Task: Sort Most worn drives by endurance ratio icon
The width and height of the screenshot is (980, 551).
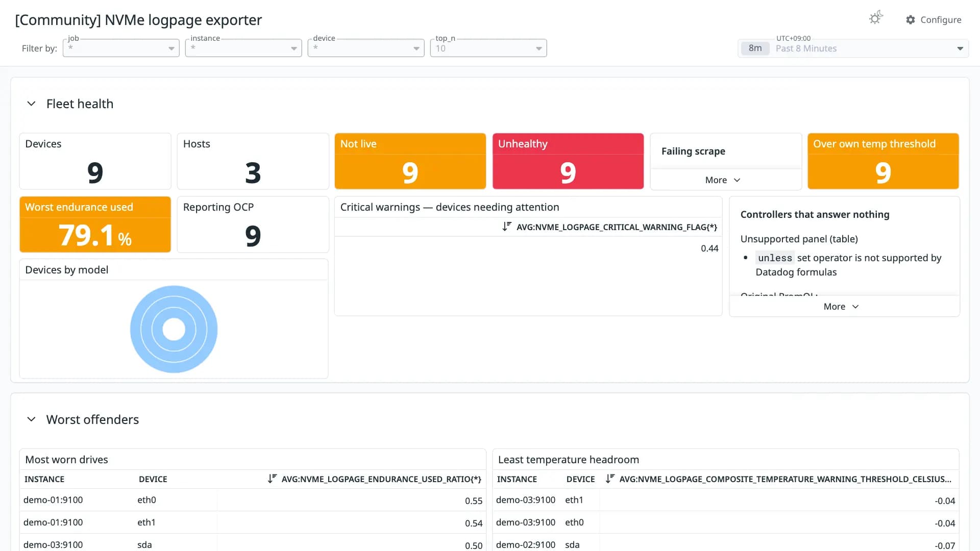Action: (x=272, y=479)
